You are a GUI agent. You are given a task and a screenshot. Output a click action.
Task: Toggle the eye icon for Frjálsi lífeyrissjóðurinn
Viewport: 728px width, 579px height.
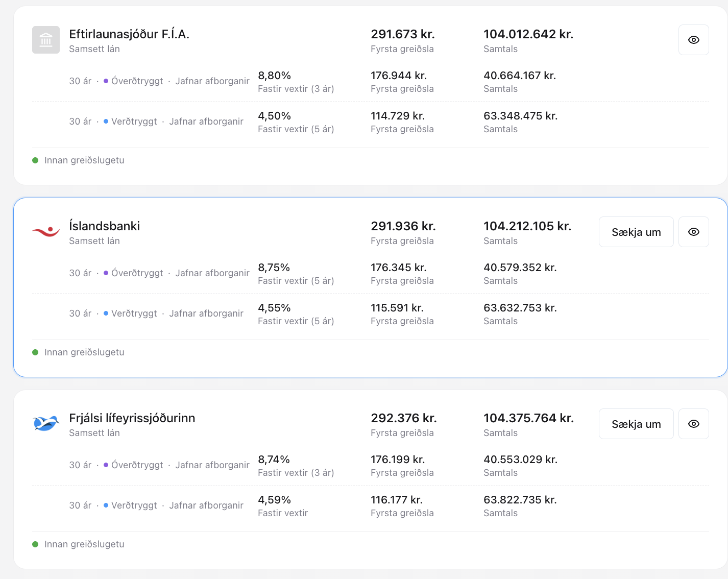coord(693,424)
